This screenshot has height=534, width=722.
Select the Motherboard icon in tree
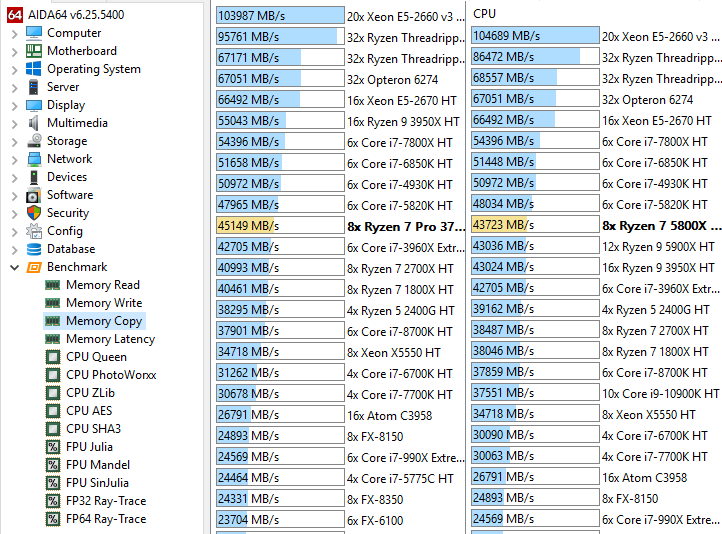(34, 51)
